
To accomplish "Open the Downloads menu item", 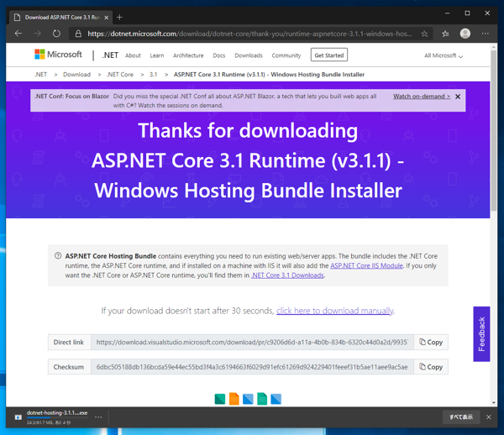I will pyautogui.click(x=249, y=55).
